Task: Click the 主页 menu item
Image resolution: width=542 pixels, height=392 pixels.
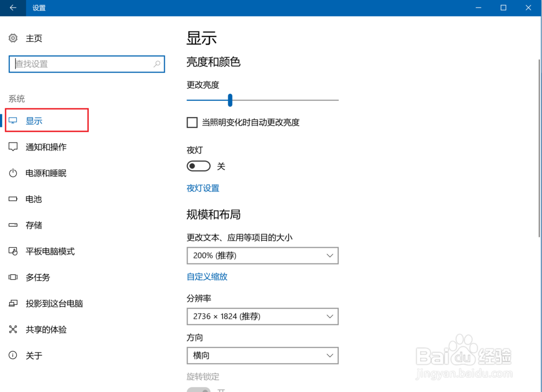Action: (x=34, y=38)
